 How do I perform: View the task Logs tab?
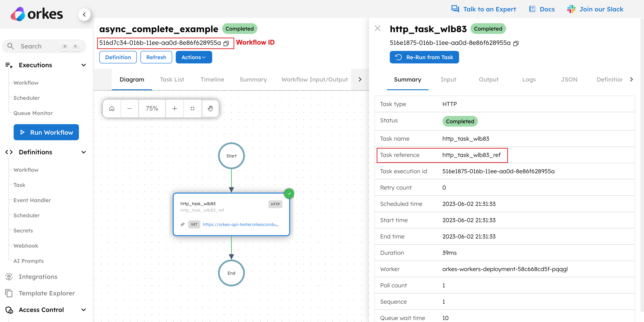(x=529, y=79)
